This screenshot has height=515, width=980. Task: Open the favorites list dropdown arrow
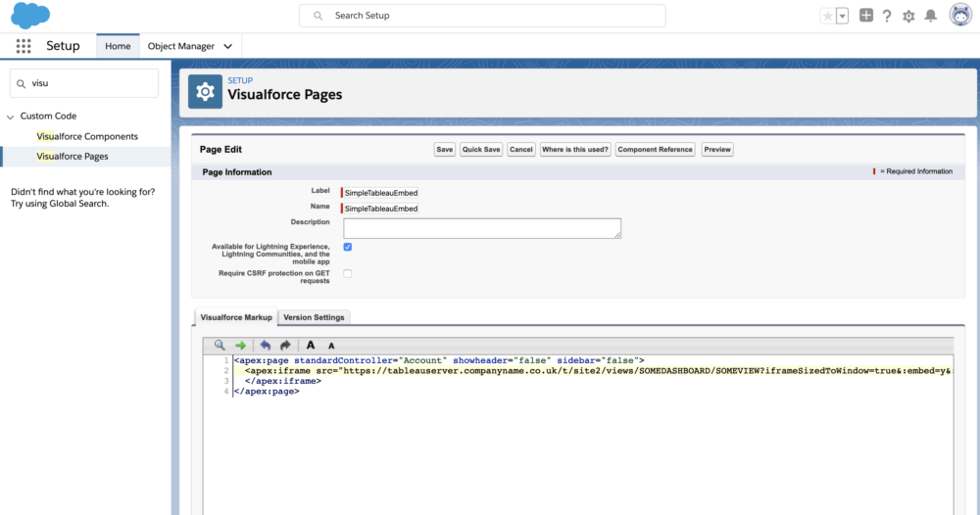[x=842, y=16]
